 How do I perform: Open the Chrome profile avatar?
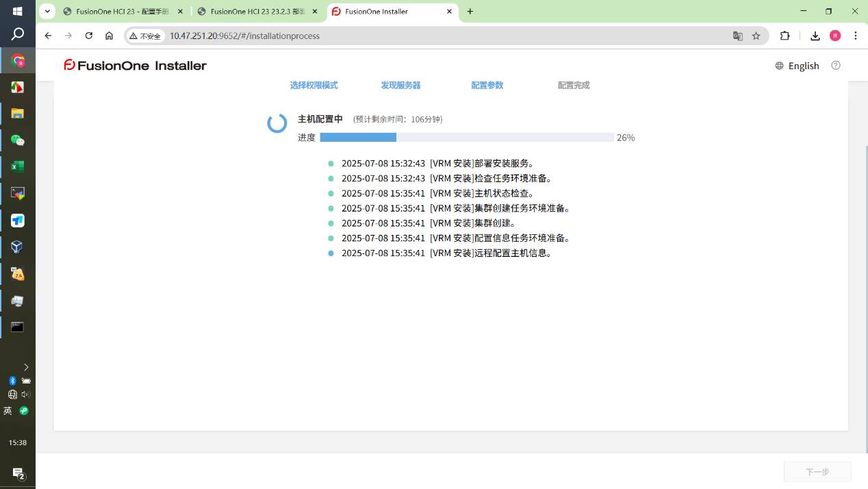835,36
